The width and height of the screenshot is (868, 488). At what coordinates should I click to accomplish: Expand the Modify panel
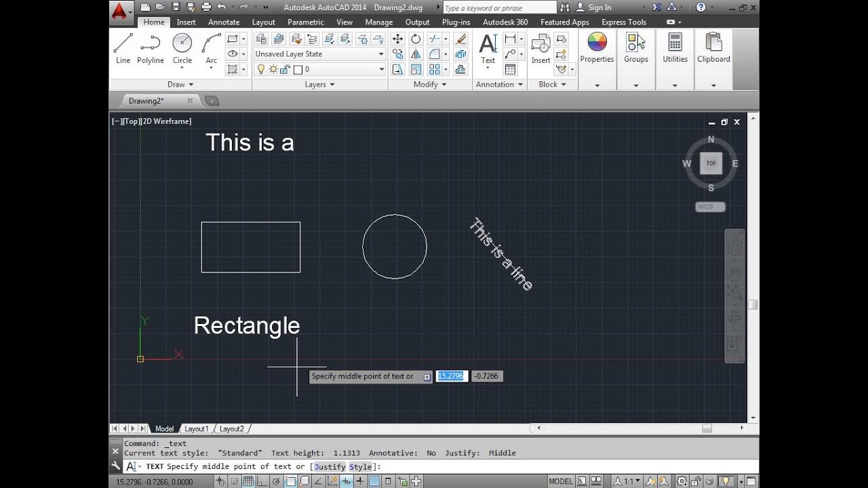[x=430, y=85]
